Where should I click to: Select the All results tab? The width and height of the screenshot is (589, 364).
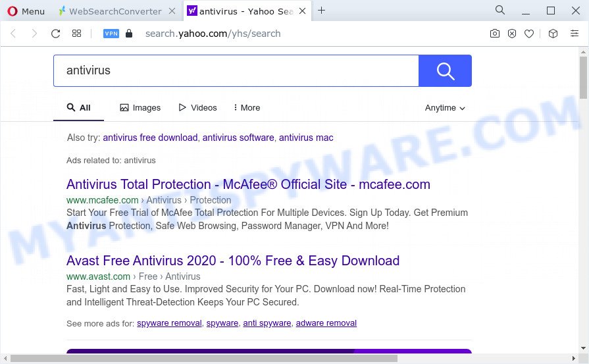tap(78, 108)
